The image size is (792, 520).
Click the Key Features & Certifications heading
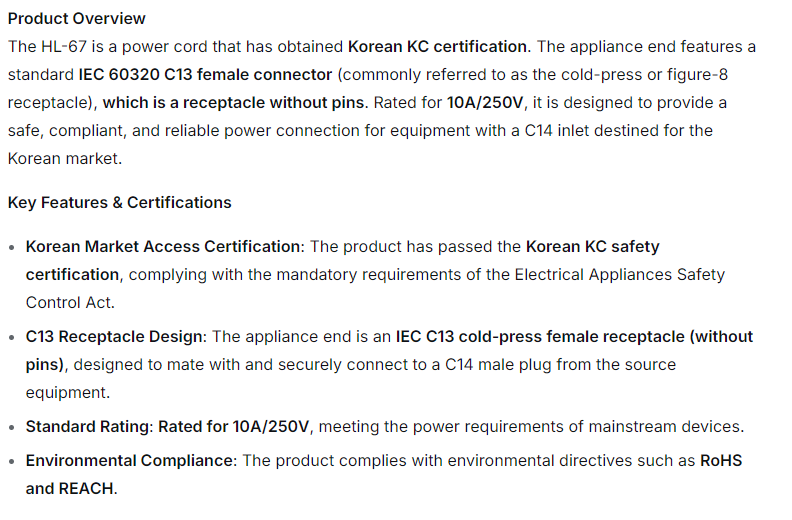click(x=119, y=202)
